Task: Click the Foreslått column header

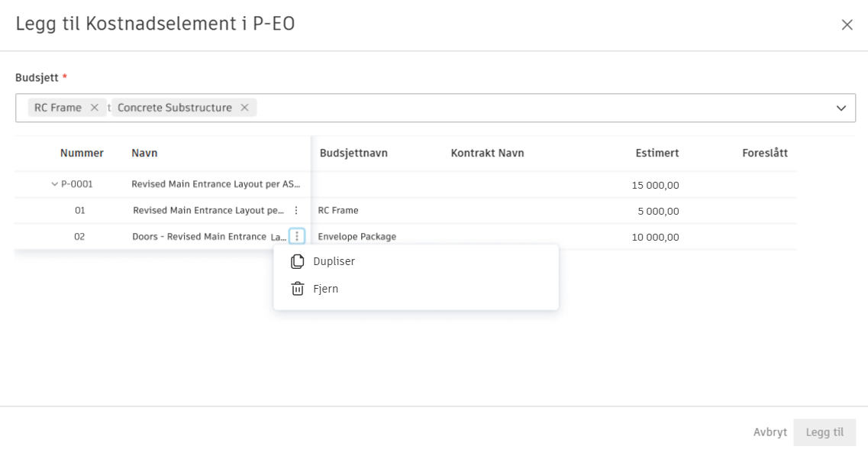Action: (764, 153)
